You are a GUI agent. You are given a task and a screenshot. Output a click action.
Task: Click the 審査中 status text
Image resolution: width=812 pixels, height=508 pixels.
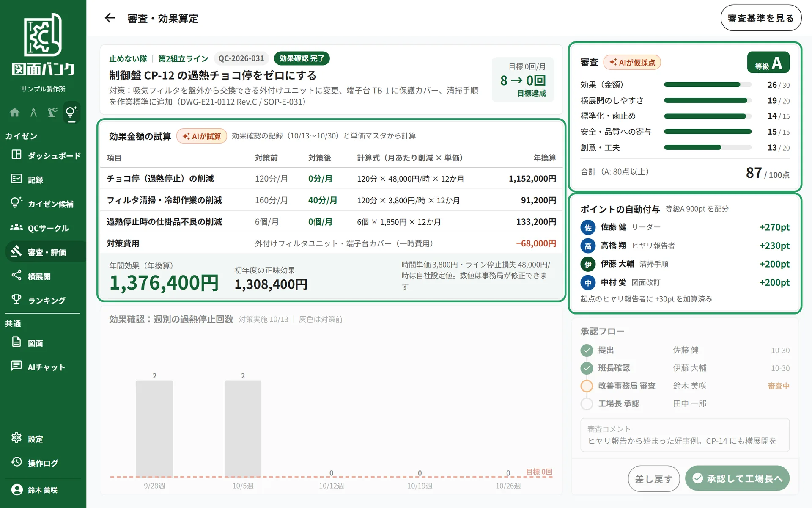click(x=779, y=386)
